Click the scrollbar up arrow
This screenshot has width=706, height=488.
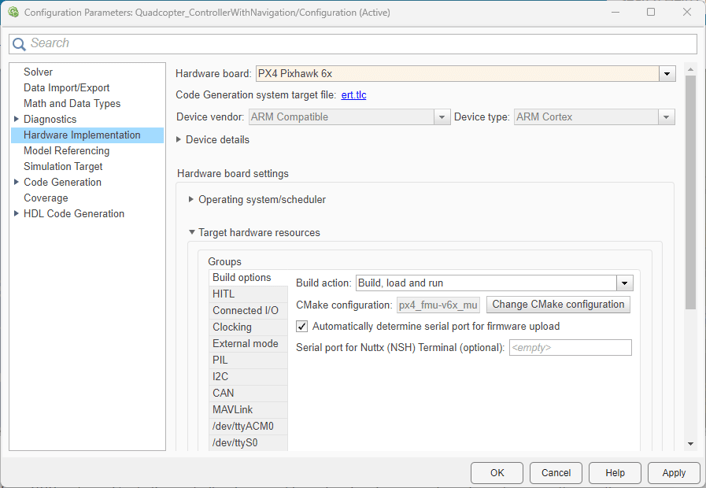tap(690, 69)
